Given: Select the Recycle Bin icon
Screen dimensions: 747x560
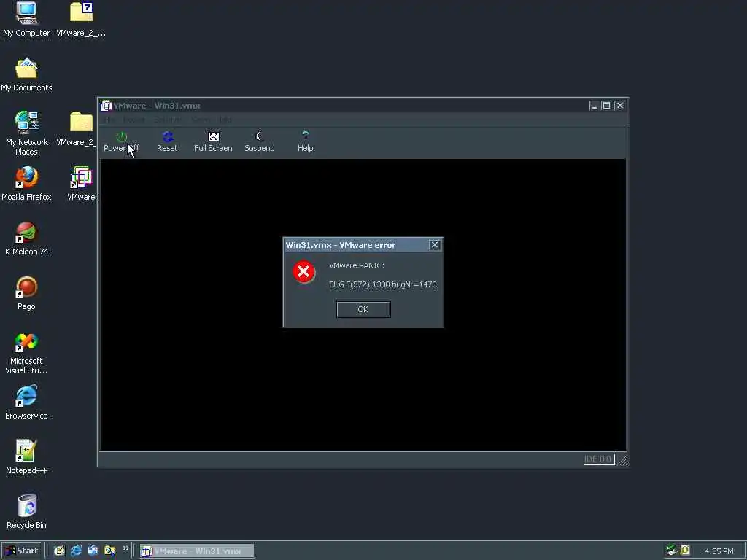Looking at the screenshot, I should 26,512.
